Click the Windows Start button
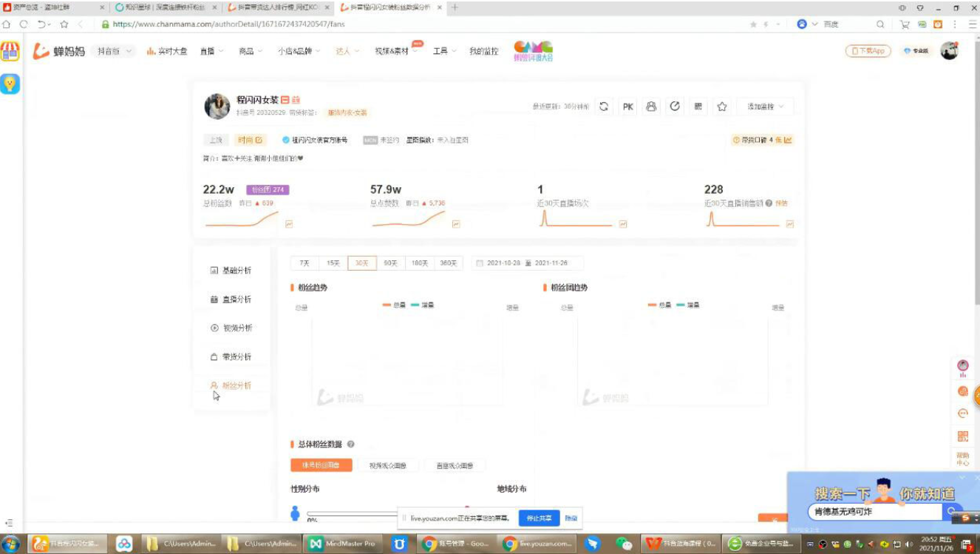Image resolution: width=980 pixels, height=554 pixels. 11,544
